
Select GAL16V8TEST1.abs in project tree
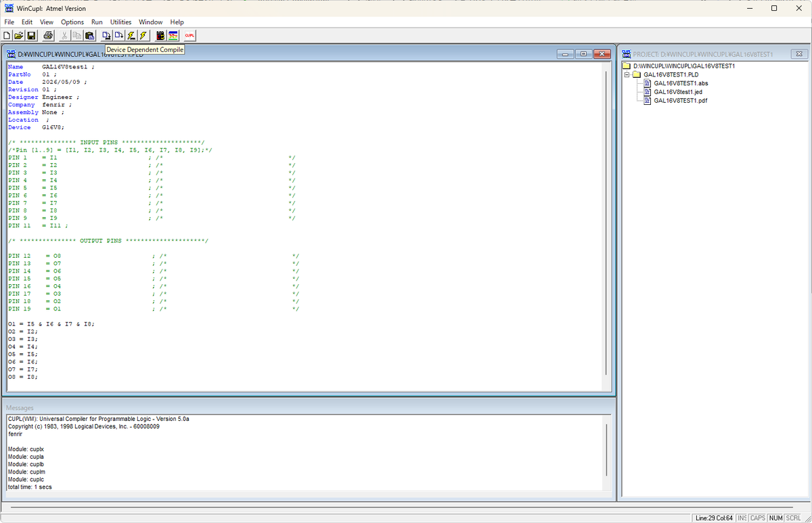click(681, 83)
